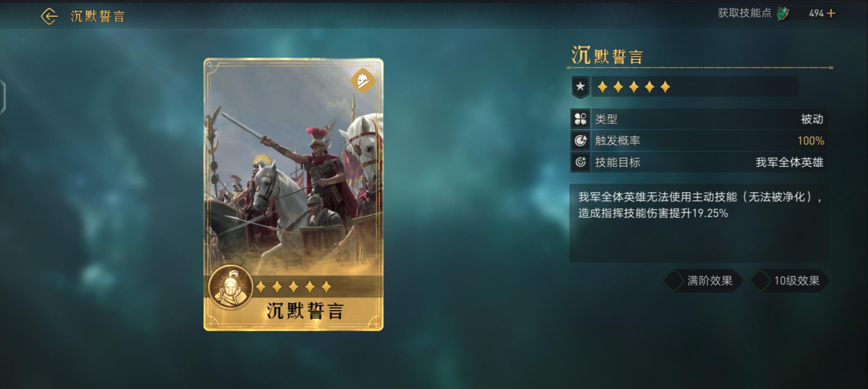Click the star rating badge icon
Image resolution: width=868 pixels, height=389 pixels.
coord(580,87)
